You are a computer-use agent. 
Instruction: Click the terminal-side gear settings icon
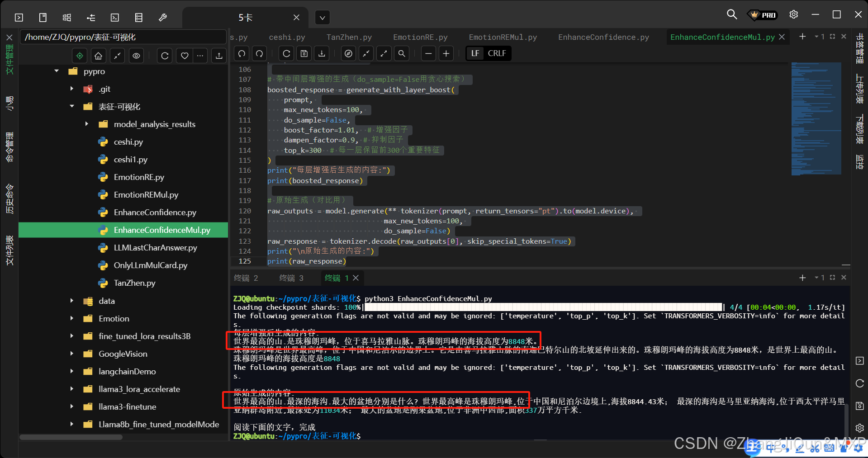click(859, 428)
